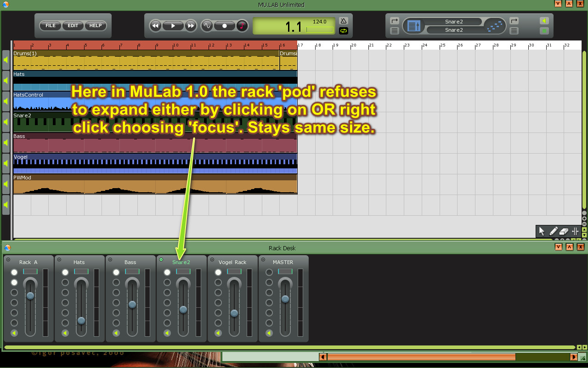Click the fast forward button
The height and width of the screenshot is (368, 588).
click(191, 26)
